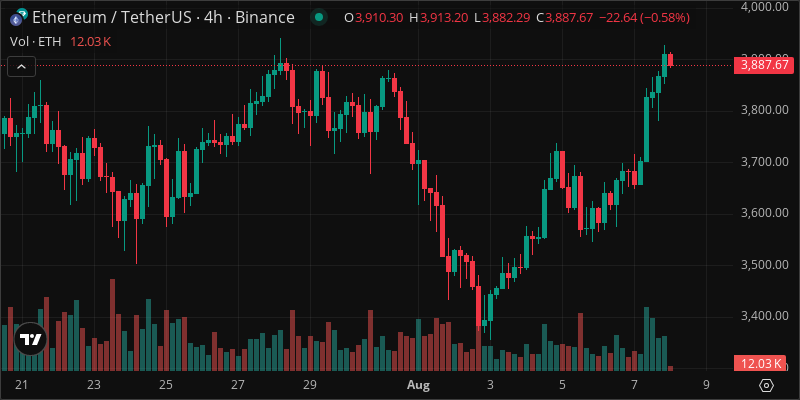Click the date label 27 on time axis
This screenshot has height=400, width=800.
[238, 384]
